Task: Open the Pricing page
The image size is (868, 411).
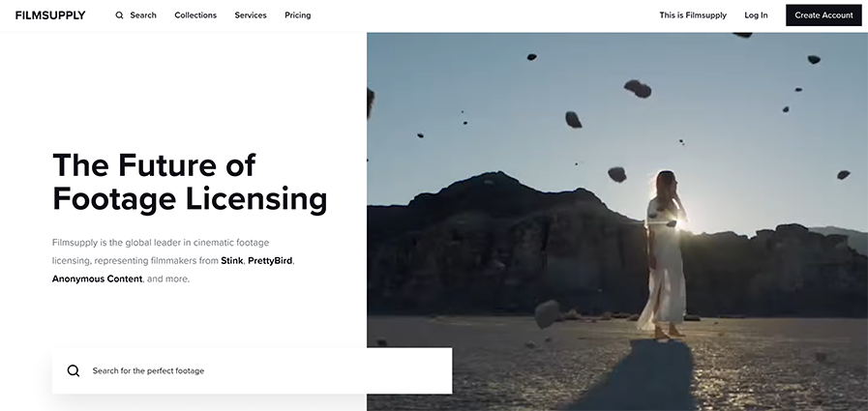Action: pos(298,15)
